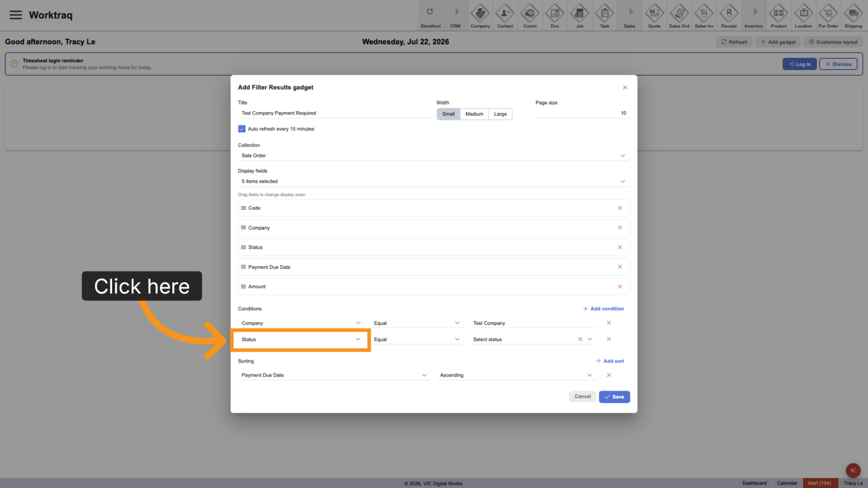The image size is (868, 488).
Task: Click the Add condition link
Action: pos(603,309)
